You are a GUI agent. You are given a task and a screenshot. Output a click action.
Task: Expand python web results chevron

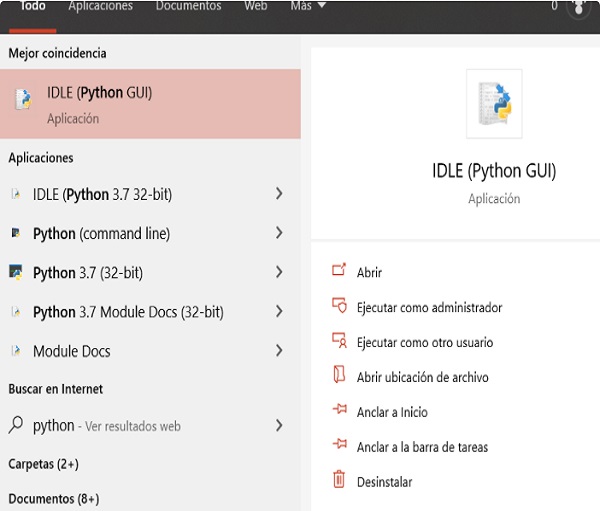tap(279, 425)
